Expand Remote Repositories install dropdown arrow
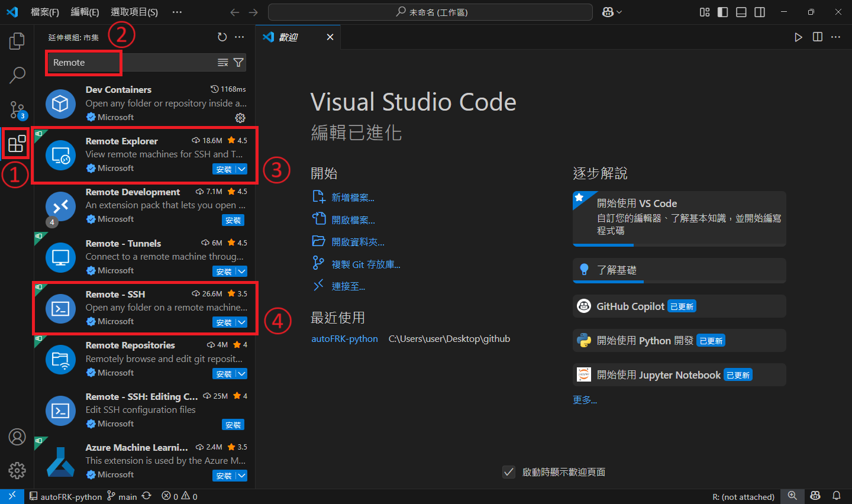 coord(241,374)
